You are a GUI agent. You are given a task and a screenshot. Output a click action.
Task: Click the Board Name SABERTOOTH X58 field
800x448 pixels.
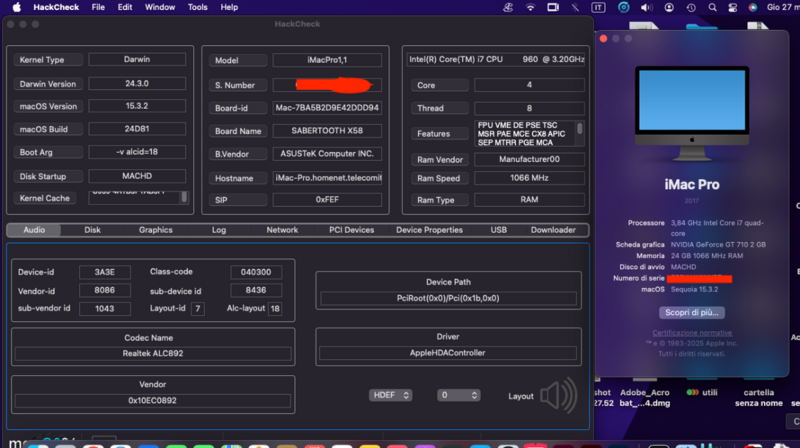click(x=327, y=131)
